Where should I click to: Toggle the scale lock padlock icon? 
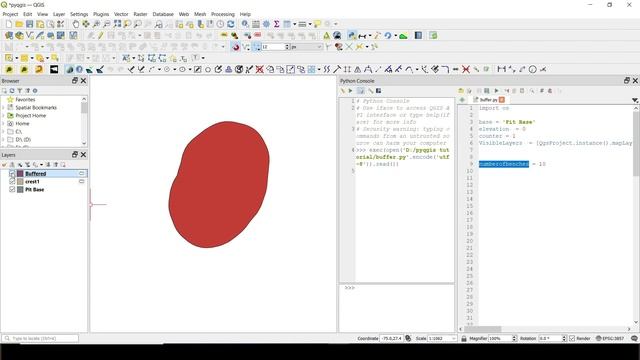[x=464, y=338]
